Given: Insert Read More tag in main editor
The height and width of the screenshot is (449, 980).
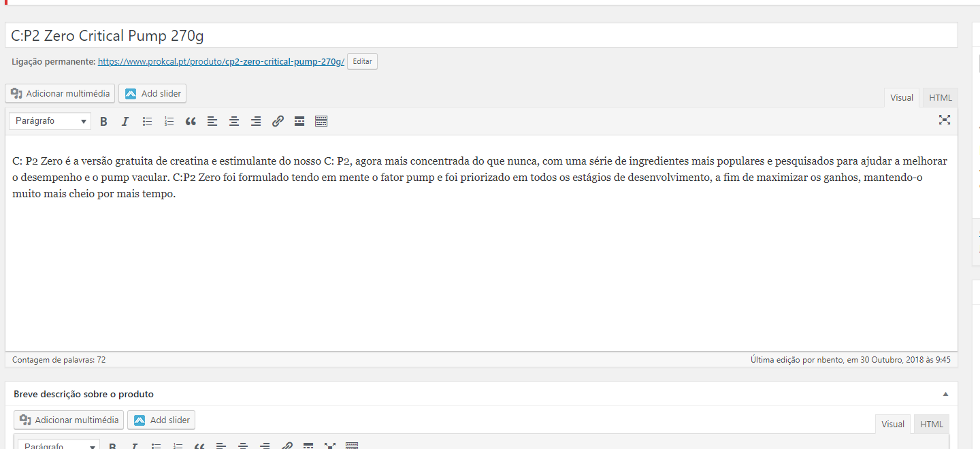Looking at the screenshot, I should pyautogui.click(x=299, y=121).
